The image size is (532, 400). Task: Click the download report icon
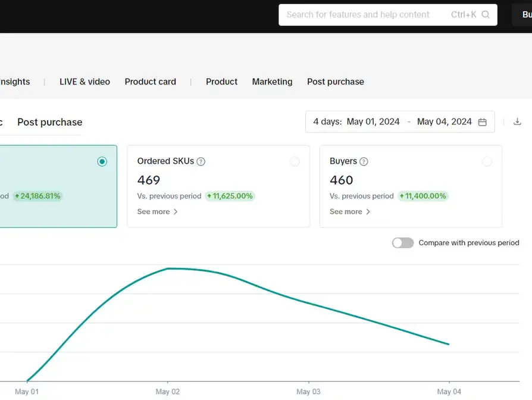[x=517, y=122]
